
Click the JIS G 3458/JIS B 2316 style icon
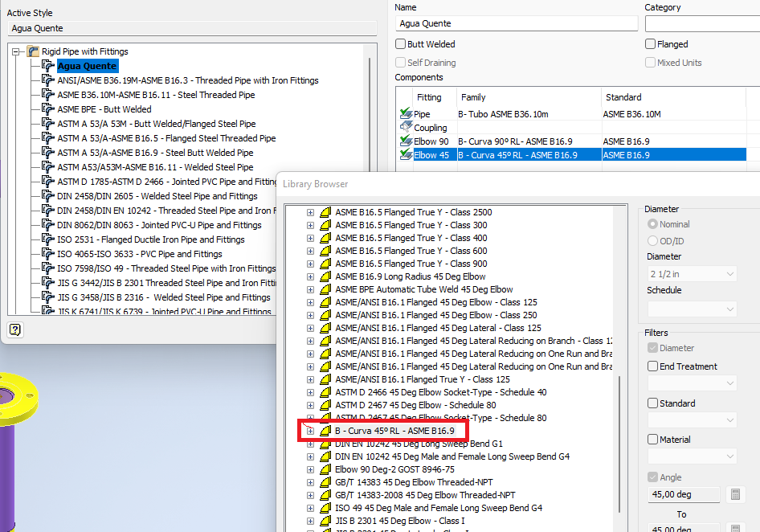(x=48, y=297)
